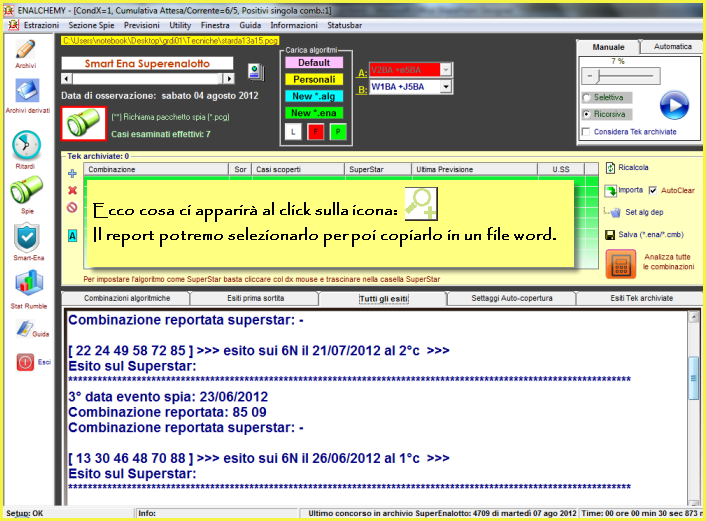Open the Archivi derivati icon
The height and width of the screenshot is (521, 706).
(x=27, y=91)
